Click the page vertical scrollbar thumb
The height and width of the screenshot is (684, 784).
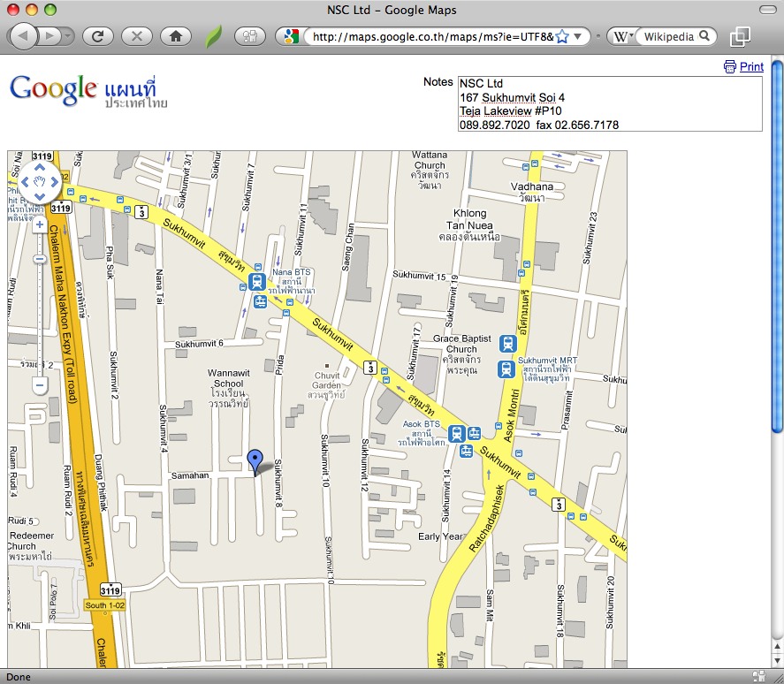[x=777, y=247]
